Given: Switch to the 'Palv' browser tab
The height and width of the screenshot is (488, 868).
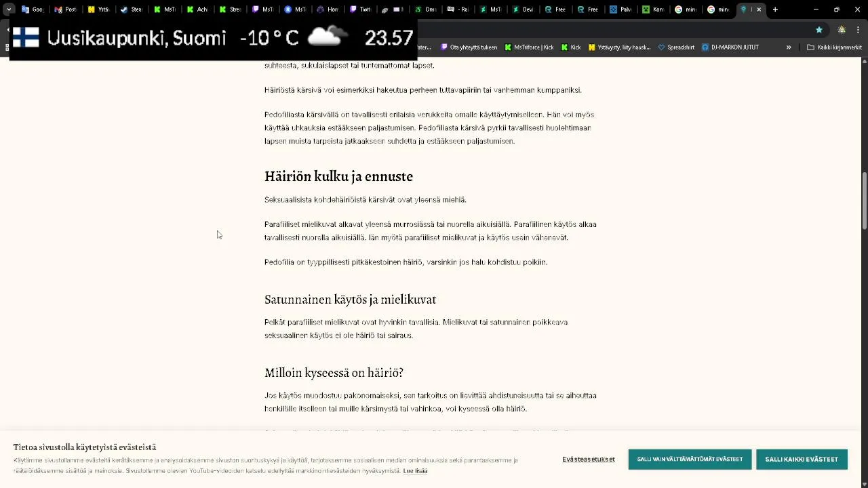Looking at the screenshot, I should coord(621,9).
